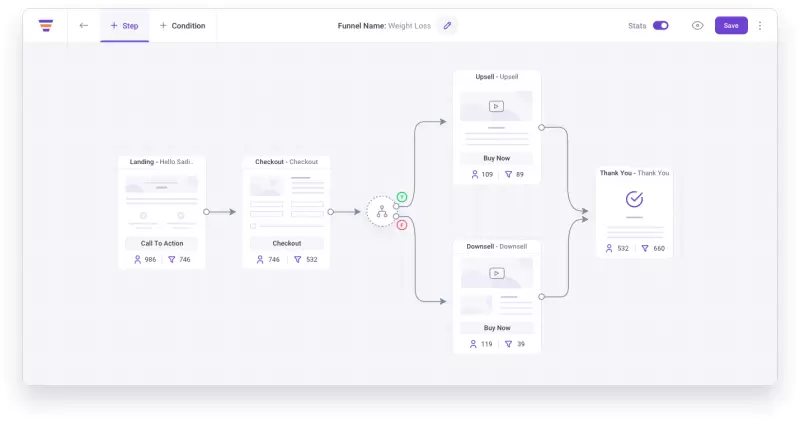The width and height of the screenshot is (800, 422).
Task: Click the Downsell video play icon
Action: tap(496, 273)
